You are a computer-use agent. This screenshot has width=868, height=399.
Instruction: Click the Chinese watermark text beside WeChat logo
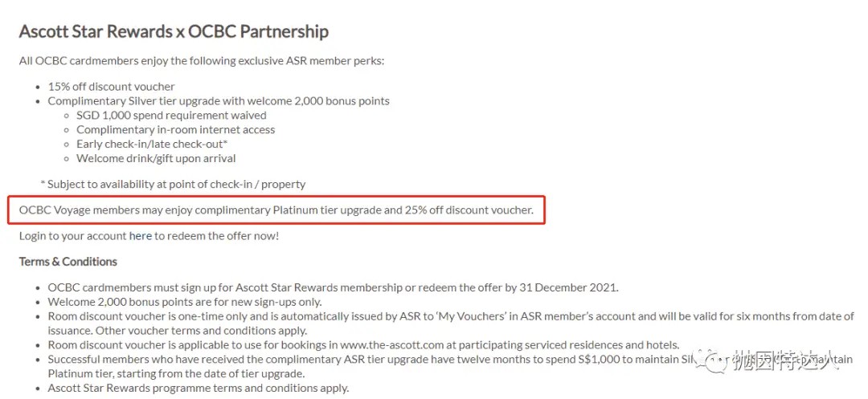point(791,362)
